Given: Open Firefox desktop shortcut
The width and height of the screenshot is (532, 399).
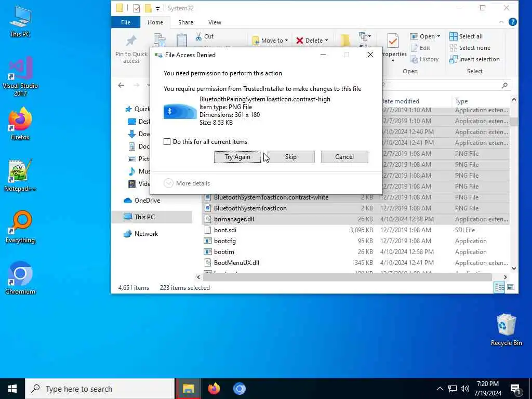Looking at the screenshot, I should [x=20, y=124].
